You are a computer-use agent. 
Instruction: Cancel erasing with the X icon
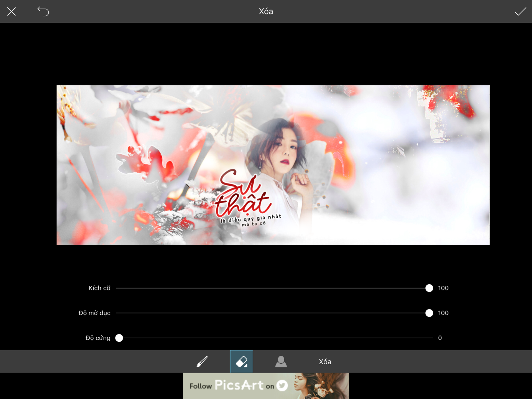11,11
